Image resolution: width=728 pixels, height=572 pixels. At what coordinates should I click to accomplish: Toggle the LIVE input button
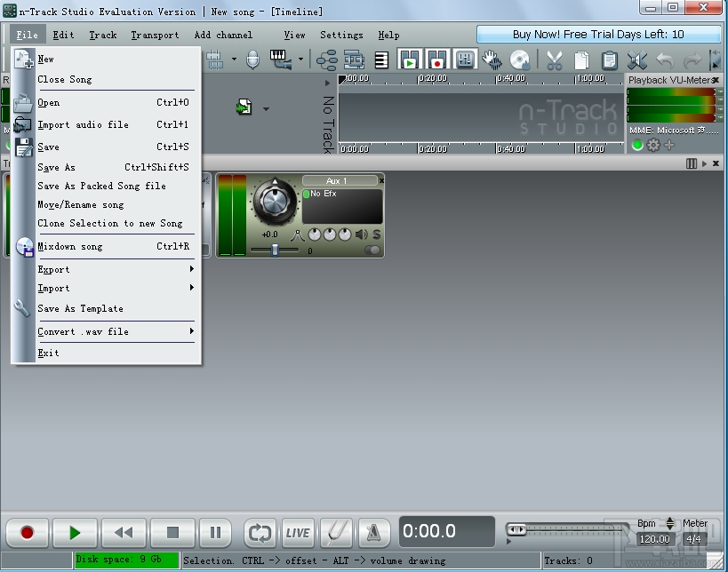298,533
